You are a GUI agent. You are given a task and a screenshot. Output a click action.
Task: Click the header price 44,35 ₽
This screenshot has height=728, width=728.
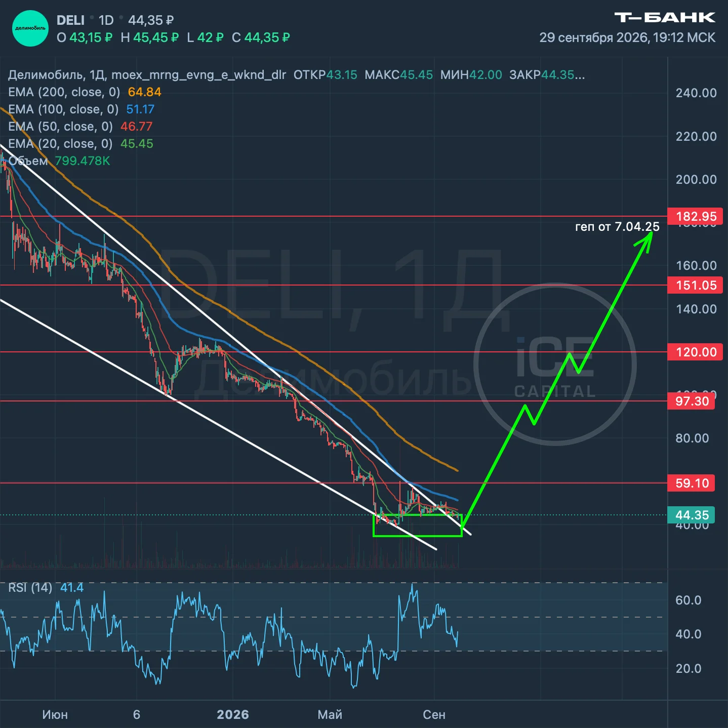point(151,20)
